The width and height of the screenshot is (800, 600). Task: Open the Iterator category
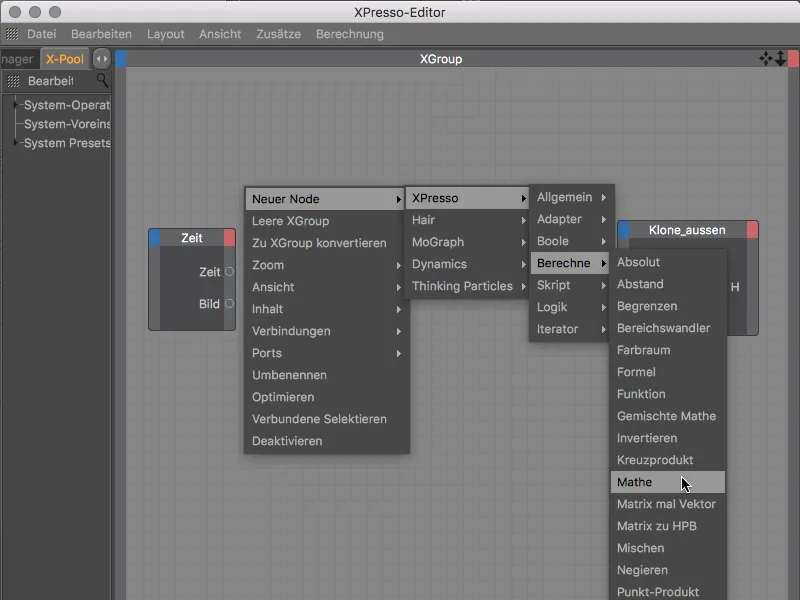pos(571,329)
